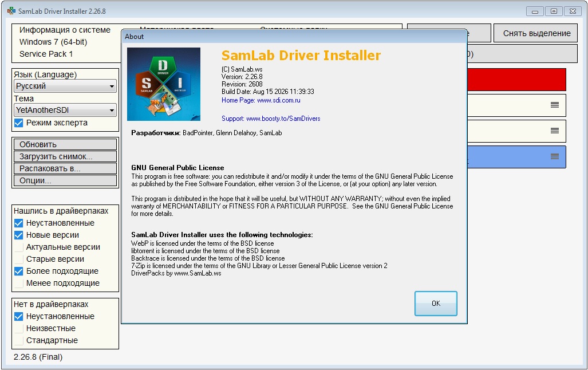
Task: Open hamburger menu on the blue driver bar
Action: pos(555,156)
